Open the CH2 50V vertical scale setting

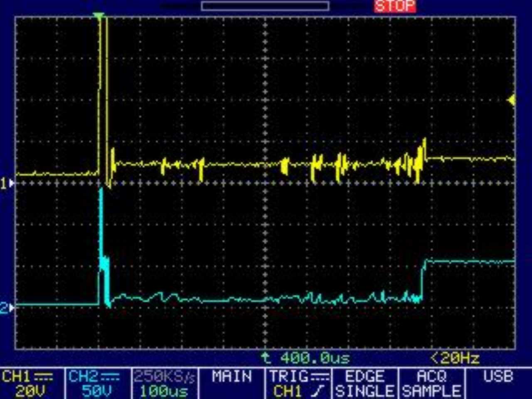tap(96, 391)
